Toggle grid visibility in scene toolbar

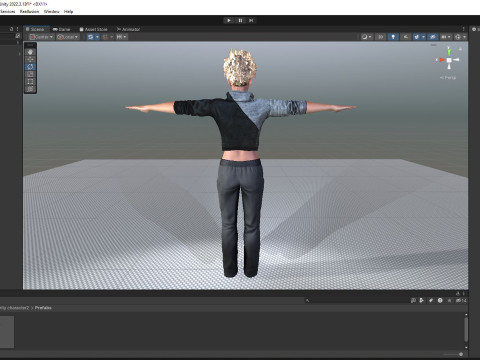click(x=90, y=37)
